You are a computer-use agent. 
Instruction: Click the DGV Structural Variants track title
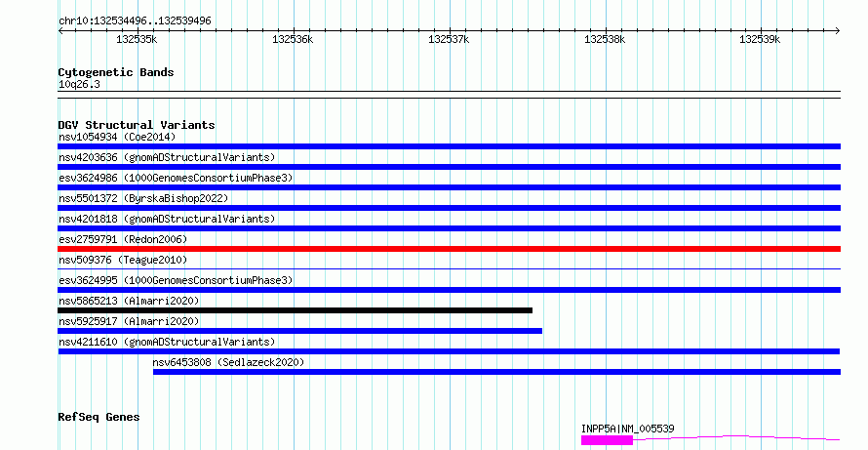coord(137,125)
